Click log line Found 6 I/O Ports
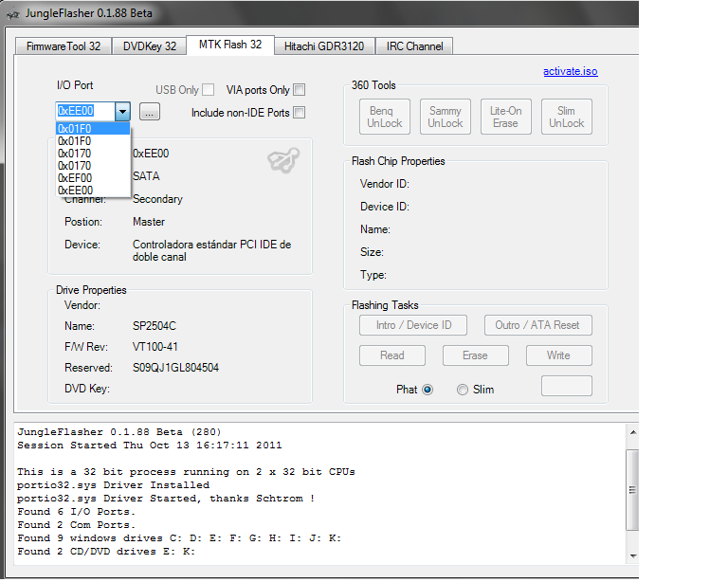Image resolution: width=728 pixels, height=582 pixels. tap(77, 512)
